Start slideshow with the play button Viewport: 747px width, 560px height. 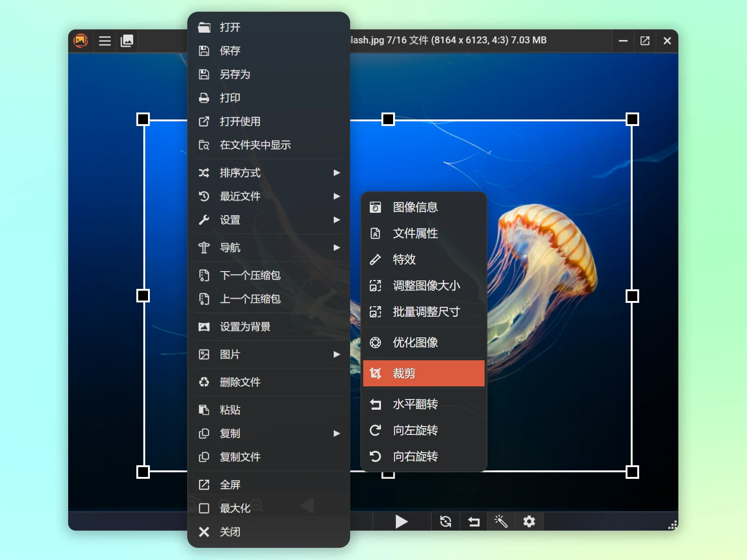401,521
